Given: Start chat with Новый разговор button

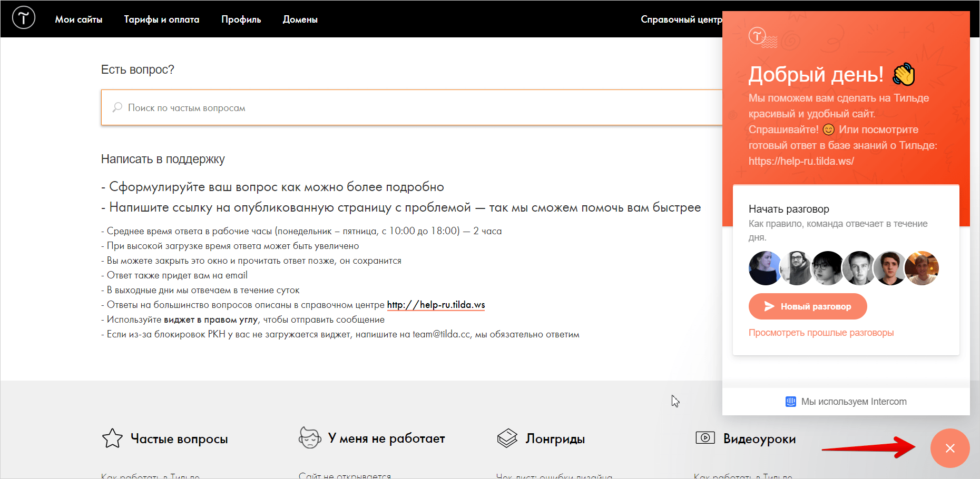Looking at the screenshot, I should tap(807, 306).
